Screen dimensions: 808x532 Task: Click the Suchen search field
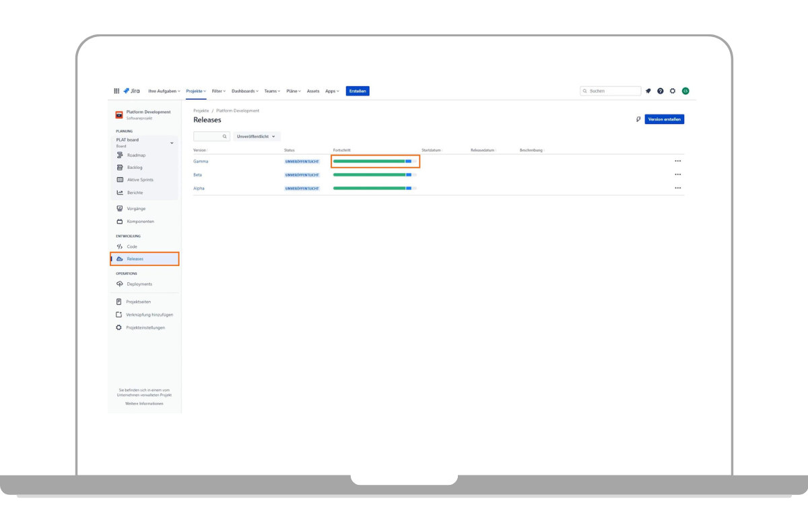613,91
